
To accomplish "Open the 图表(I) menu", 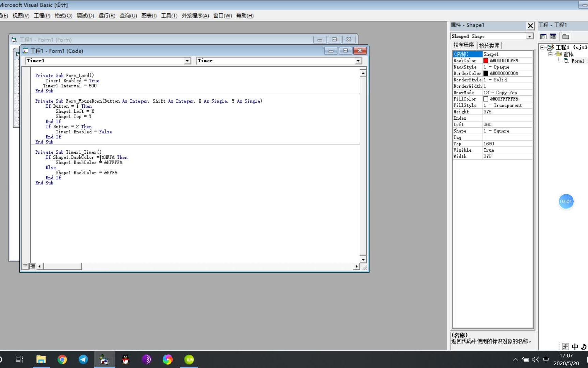I will pyautogui.click(x=149, y=16).
